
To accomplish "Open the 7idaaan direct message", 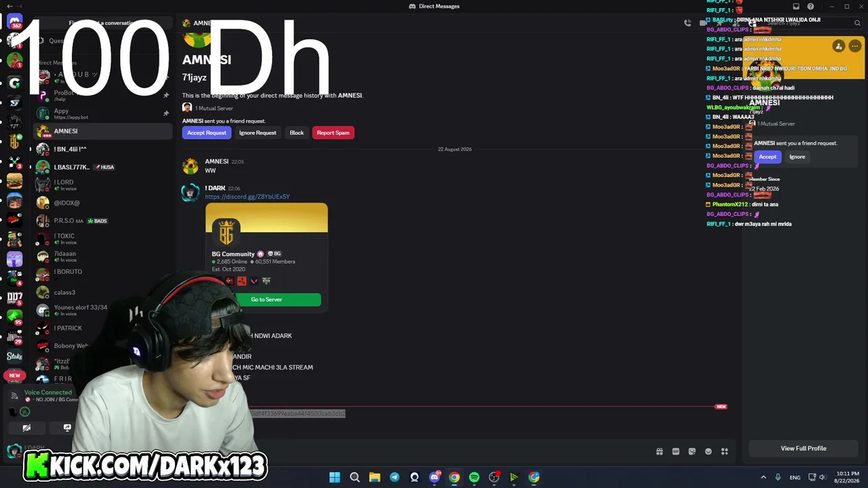I will 102,256.
